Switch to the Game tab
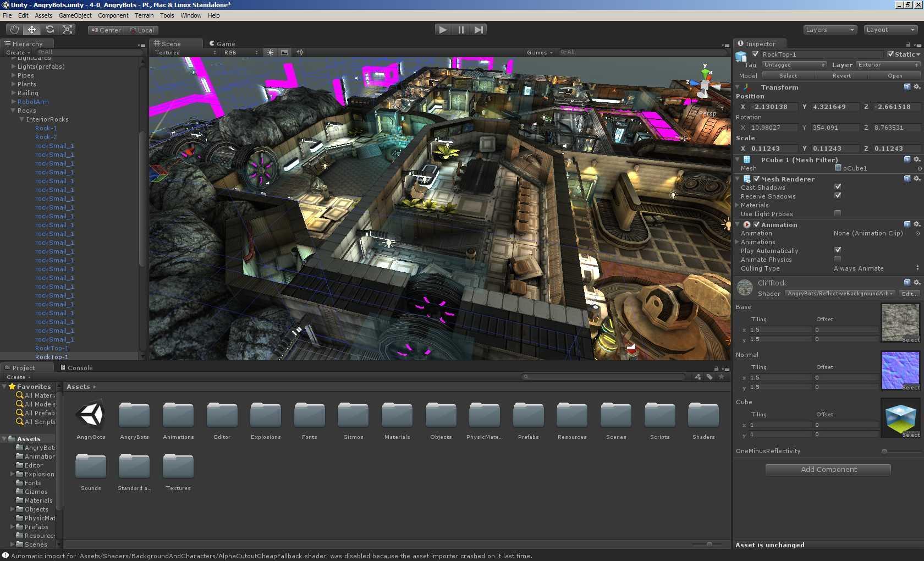The image size is (924, 561). [x=222, y=43]
